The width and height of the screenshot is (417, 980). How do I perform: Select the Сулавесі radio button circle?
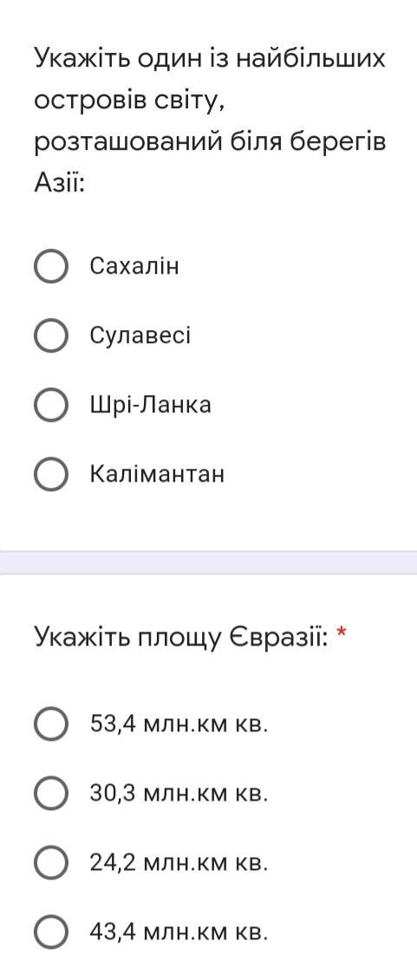tap(50, 336)
